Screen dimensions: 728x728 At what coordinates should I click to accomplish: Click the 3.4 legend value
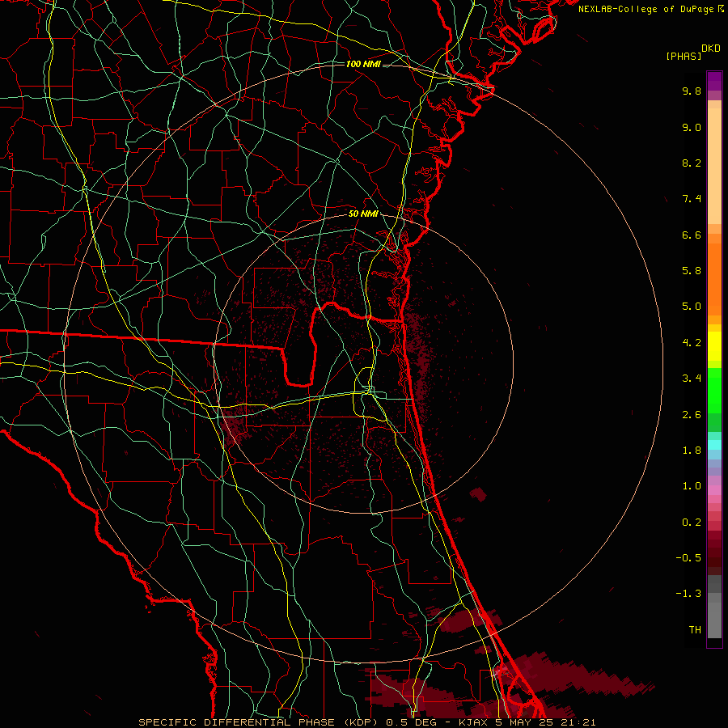coord(692,379)
